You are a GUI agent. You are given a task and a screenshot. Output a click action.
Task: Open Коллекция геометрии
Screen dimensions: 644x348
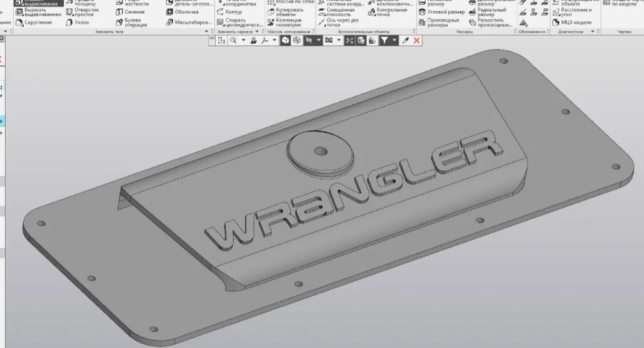click(x=284, y=22)
